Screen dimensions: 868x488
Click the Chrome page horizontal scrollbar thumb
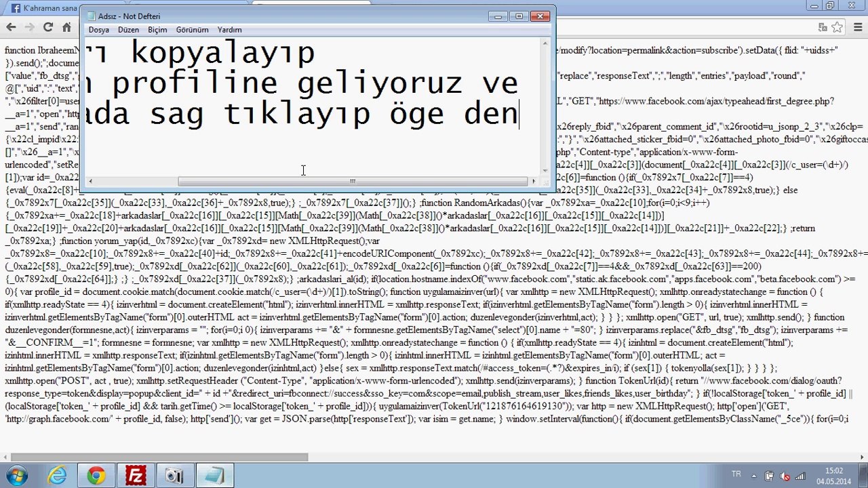[159, 457]
